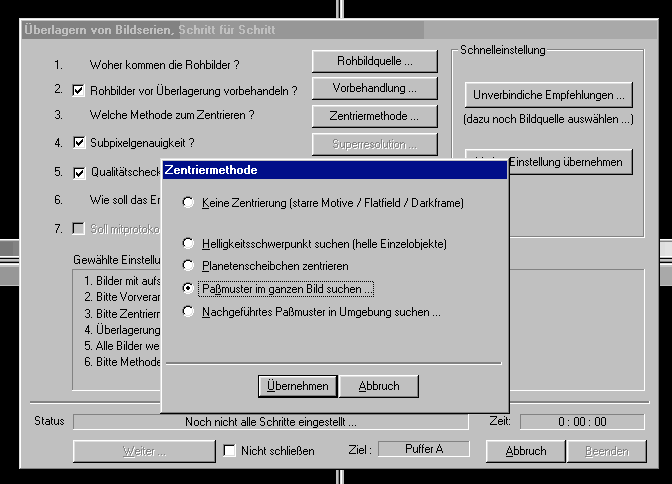Click the 'Superresolution ...' button

coord(375,144)
